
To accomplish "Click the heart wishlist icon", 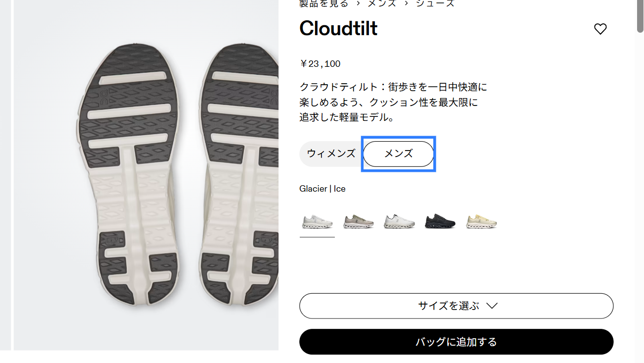I will (x=600, y=29).
